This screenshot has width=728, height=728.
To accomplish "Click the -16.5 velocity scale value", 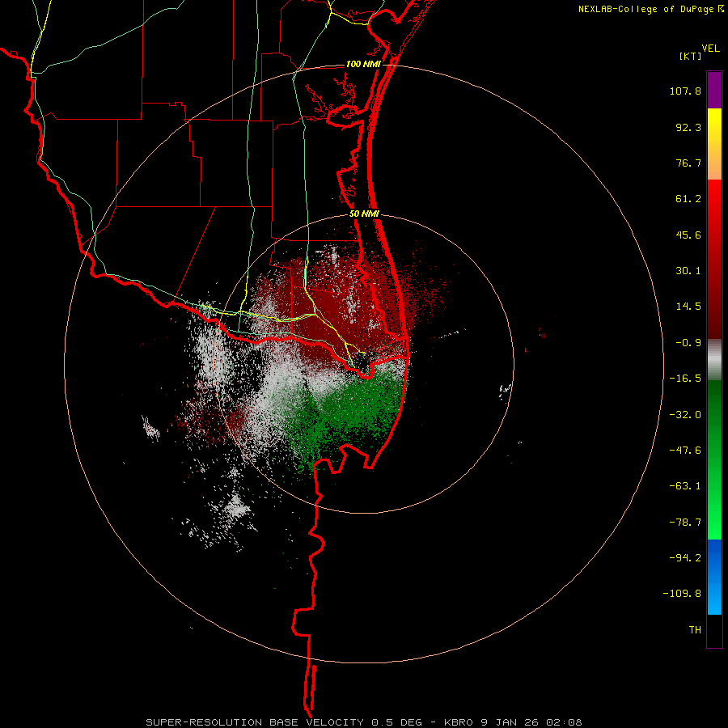I will point(685,379).
